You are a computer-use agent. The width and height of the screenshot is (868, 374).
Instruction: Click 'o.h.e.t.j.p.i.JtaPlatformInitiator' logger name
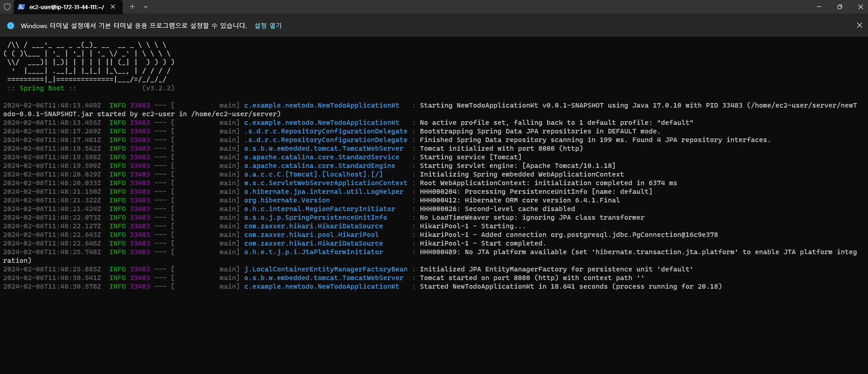(x=314, y=252)
